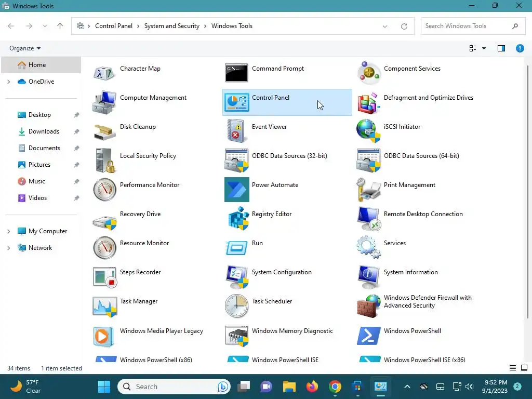Open Desktop in Quick access
532x399 pixels.
pos(39,115)
